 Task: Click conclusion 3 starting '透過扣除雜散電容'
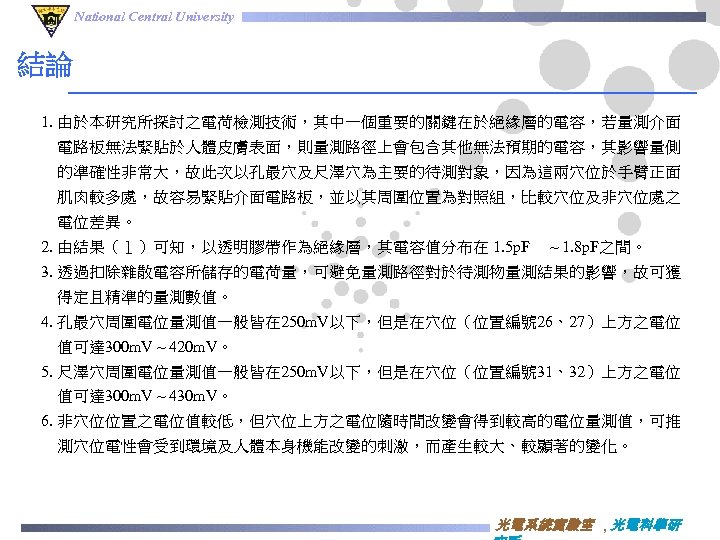click(360, 272)
